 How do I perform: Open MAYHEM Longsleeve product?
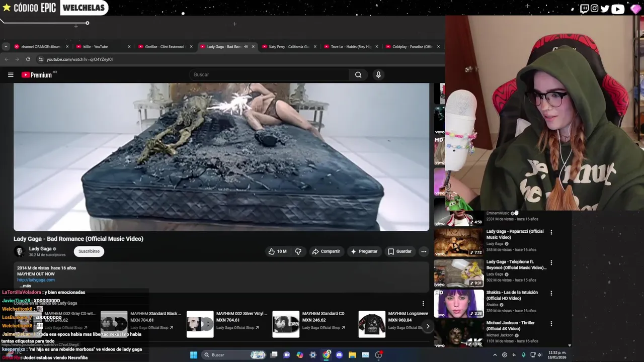tap(393, 324)
